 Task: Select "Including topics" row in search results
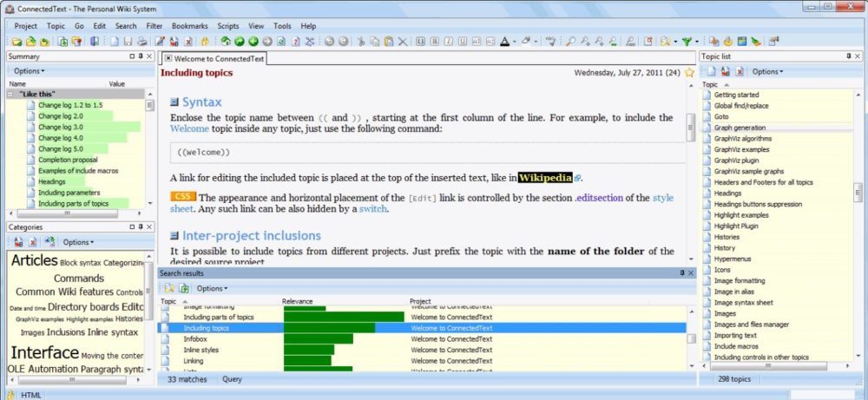(208, 328)
